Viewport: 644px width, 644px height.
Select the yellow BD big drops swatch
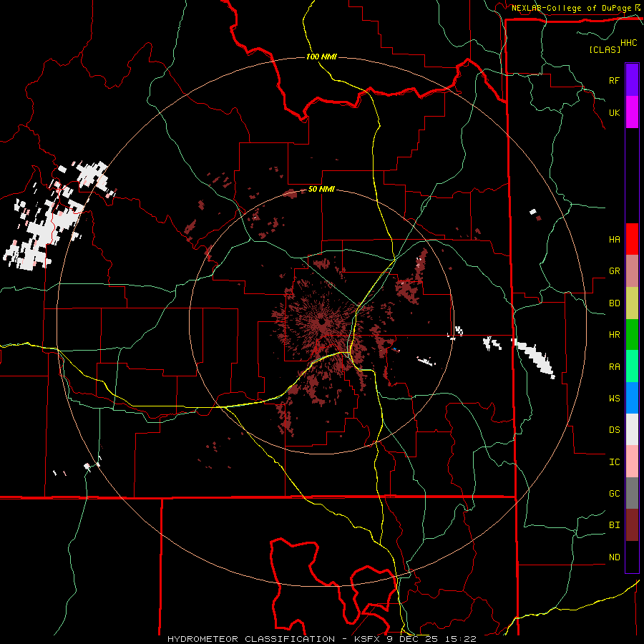pos(632,303)
